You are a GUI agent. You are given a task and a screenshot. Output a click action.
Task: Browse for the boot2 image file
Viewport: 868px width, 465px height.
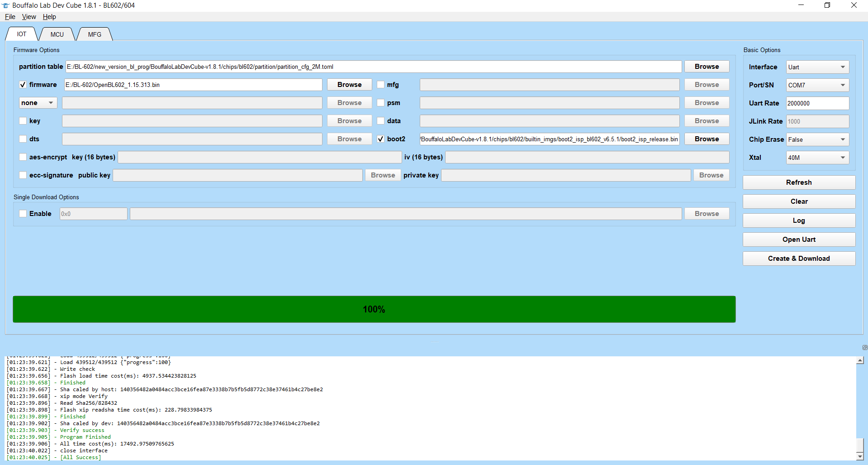707,139
